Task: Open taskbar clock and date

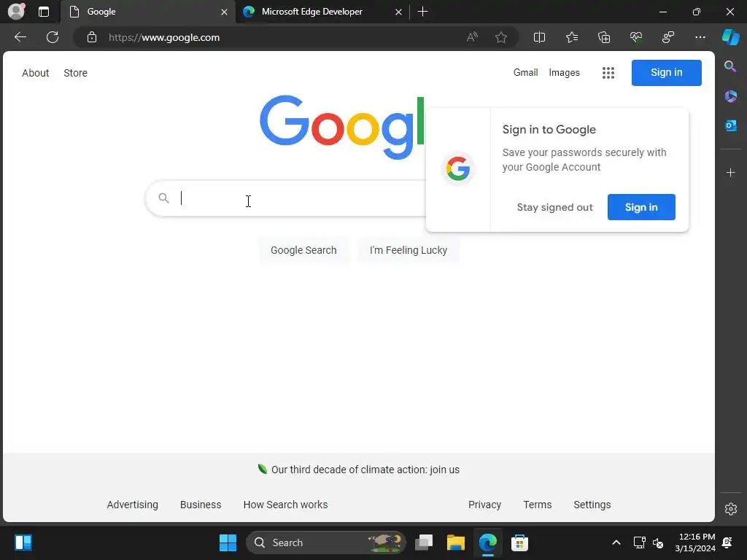Action: point(695,542)
